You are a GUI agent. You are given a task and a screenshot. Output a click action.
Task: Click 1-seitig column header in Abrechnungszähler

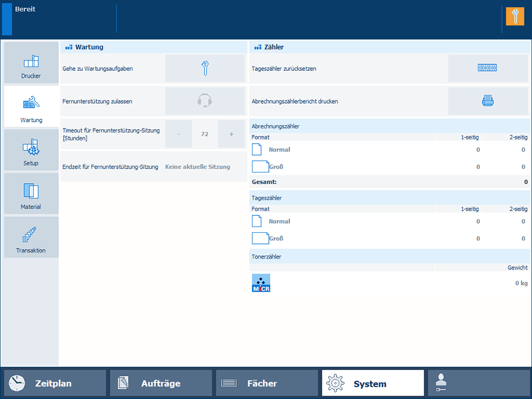[x=469, y=137]
